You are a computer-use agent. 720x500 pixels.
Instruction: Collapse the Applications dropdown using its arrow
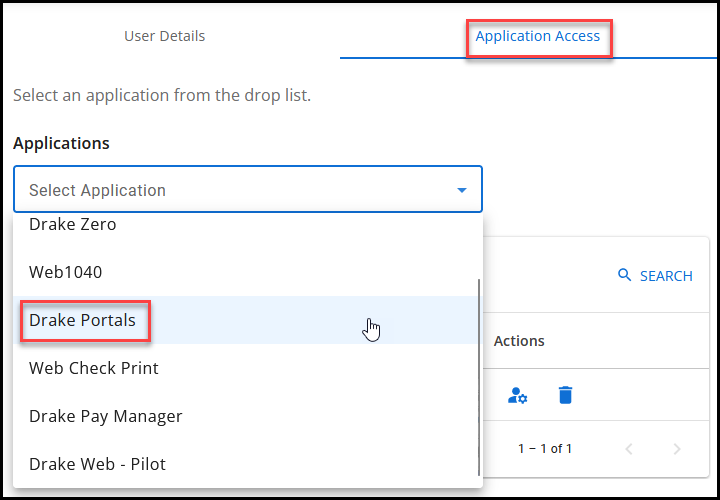click(x=461, y=190)
